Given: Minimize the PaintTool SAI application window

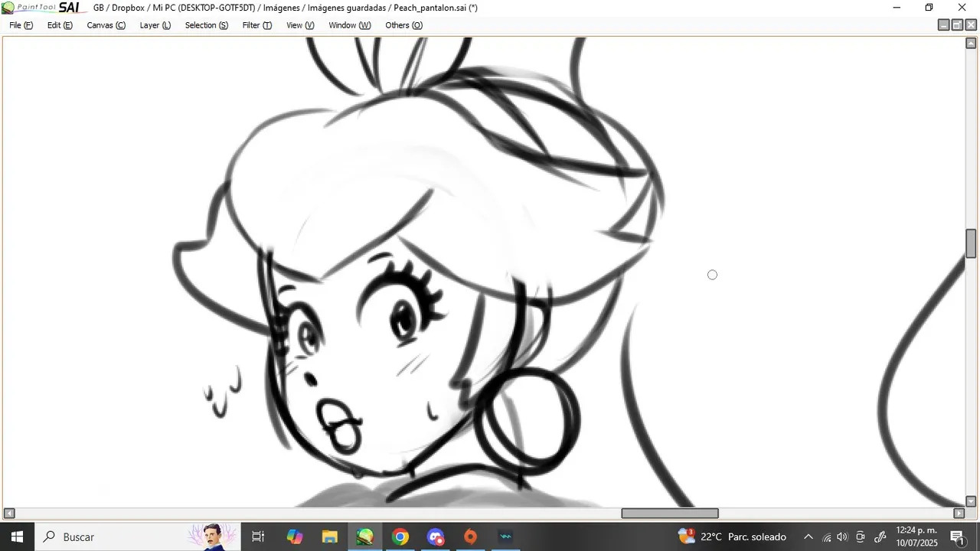Looking at the screenshot, I should (897, 8).
